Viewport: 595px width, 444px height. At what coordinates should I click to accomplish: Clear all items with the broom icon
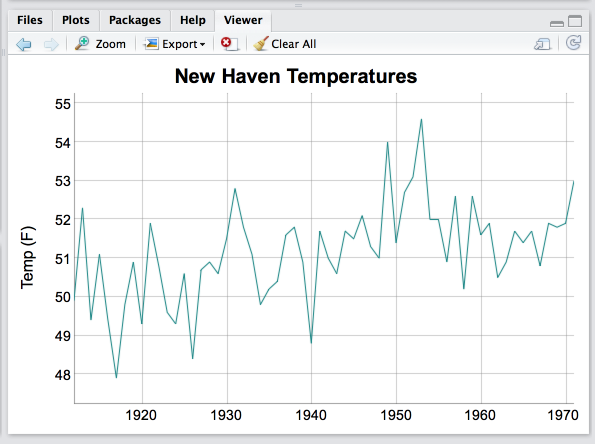point(261,44)
